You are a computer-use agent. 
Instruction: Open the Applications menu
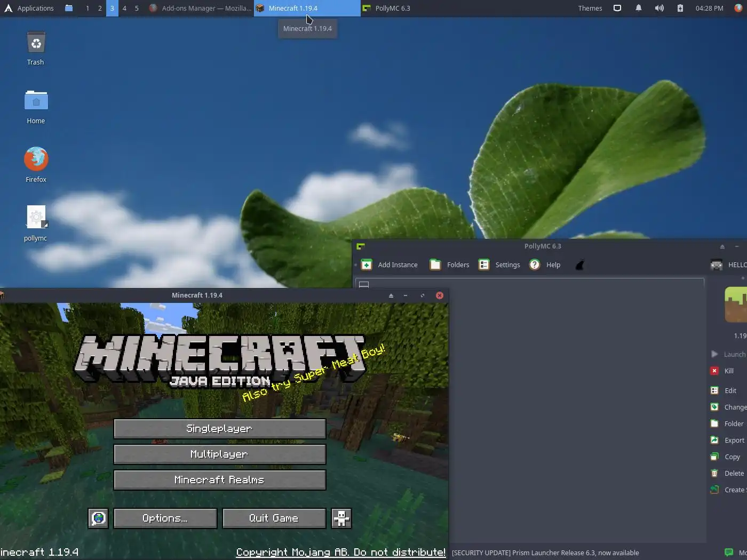coord(29,8)
